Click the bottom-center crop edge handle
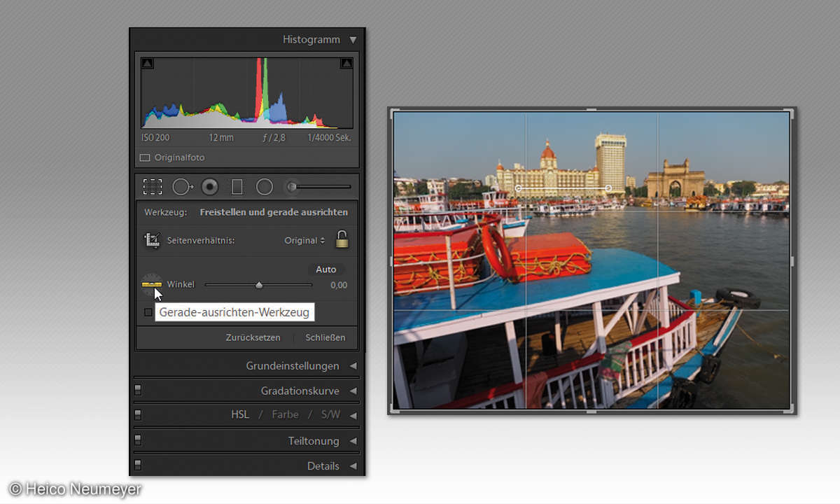Screen dimensions: 840x504 [591, 411]
